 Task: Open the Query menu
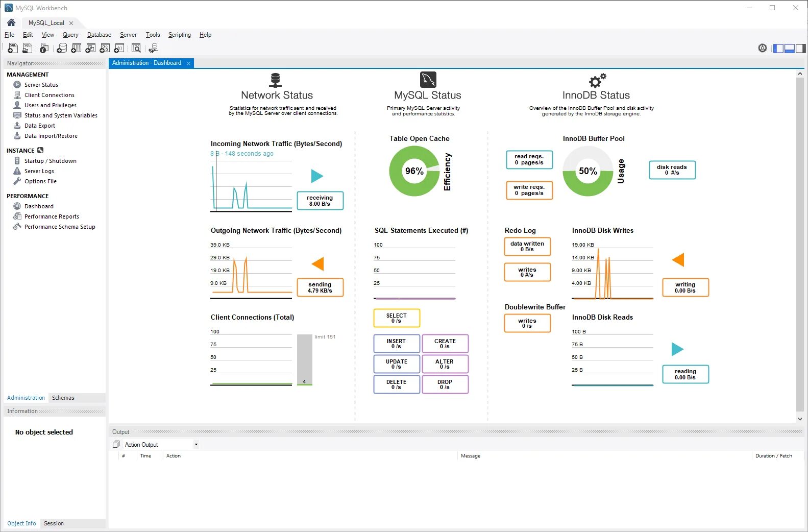[x=70, y=35]
